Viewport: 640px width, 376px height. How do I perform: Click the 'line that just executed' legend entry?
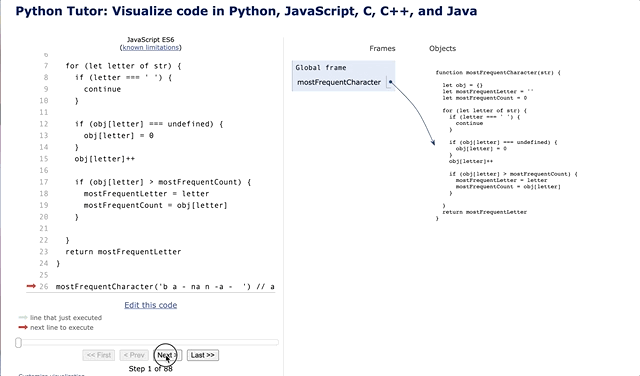point(66,318)
